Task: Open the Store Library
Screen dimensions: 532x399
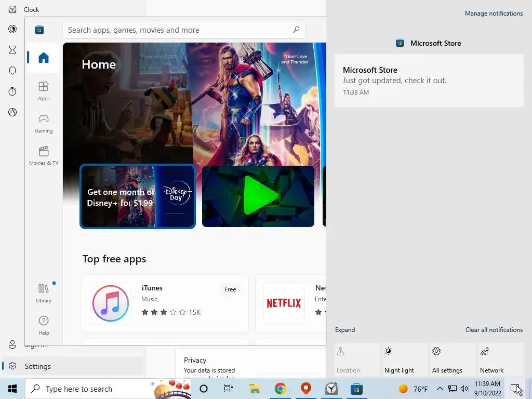Action: (x=44, y=293)
